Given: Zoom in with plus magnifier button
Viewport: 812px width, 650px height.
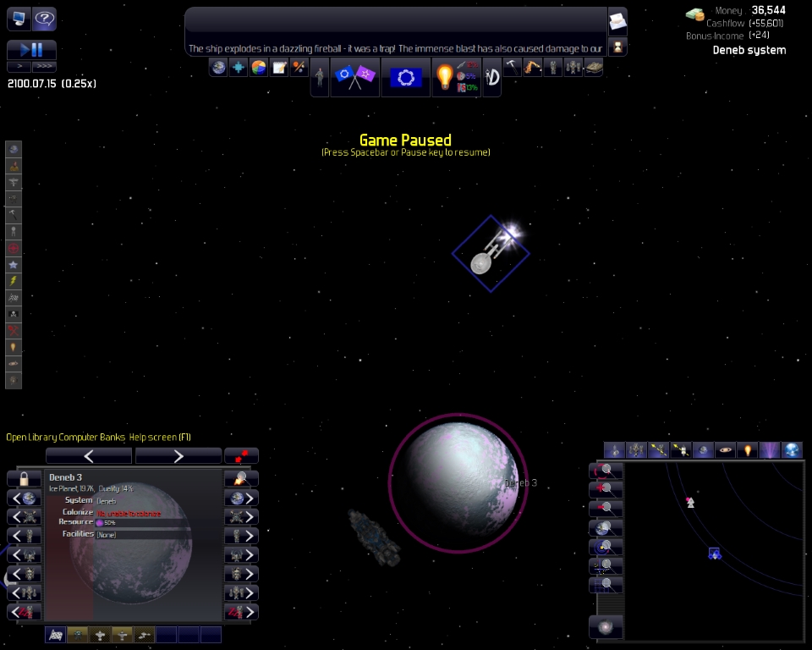Looking at the screenshot, I should point(605,489).
